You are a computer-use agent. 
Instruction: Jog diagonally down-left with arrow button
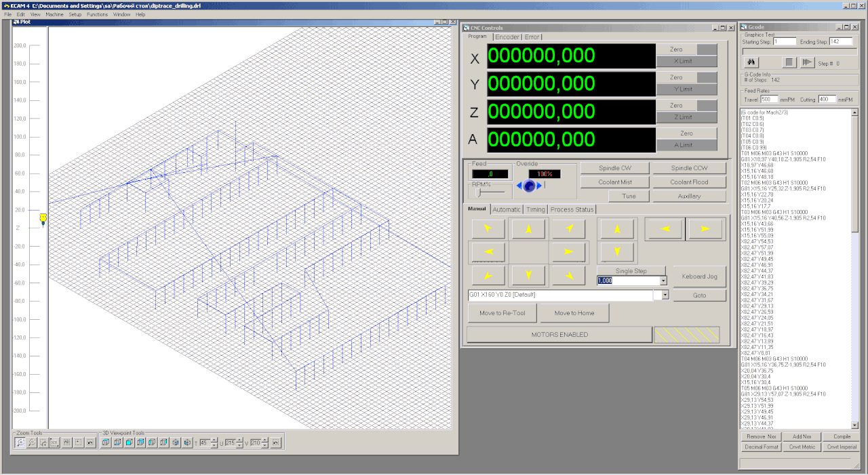click(488, 275)
